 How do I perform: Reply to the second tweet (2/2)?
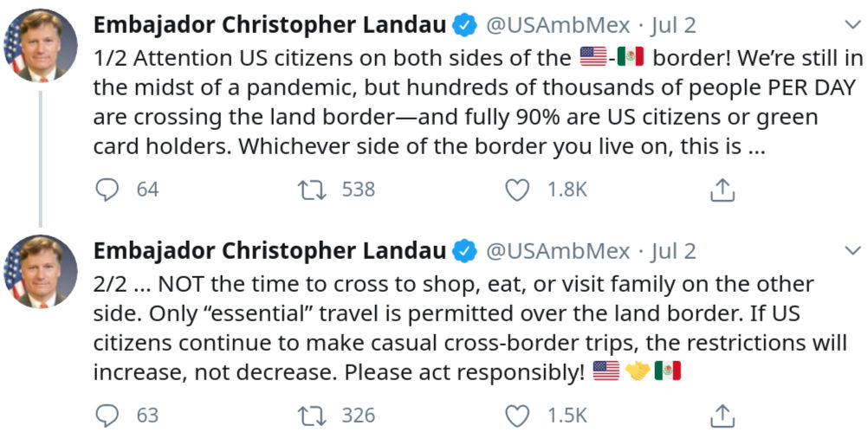107,416
